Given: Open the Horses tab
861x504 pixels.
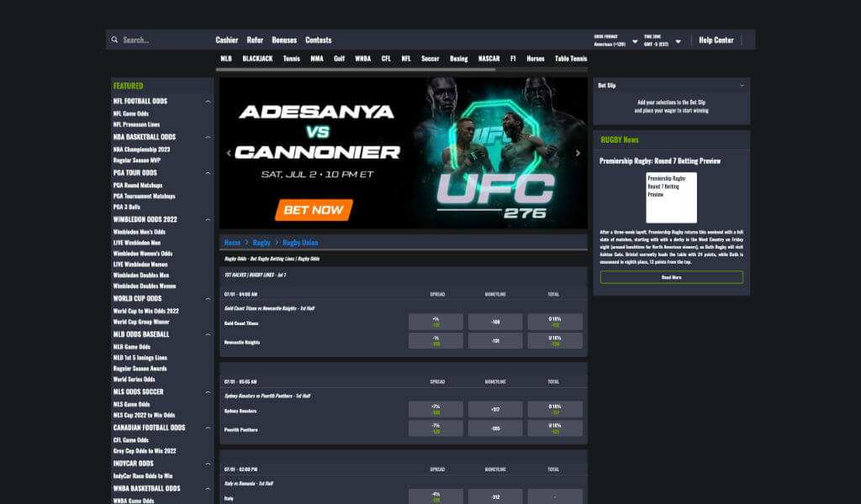Looking at the screenshot, I should 536,59.
